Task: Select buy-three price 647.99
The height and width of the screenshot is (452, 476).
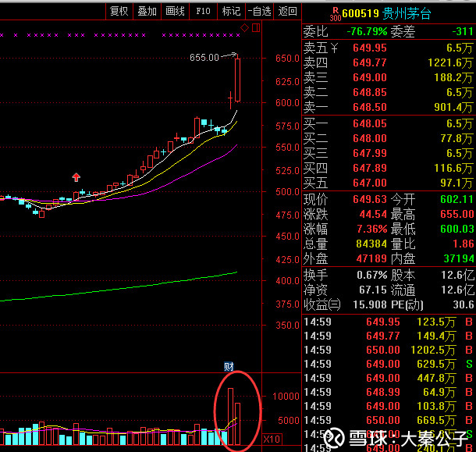Action: [370, 153]
